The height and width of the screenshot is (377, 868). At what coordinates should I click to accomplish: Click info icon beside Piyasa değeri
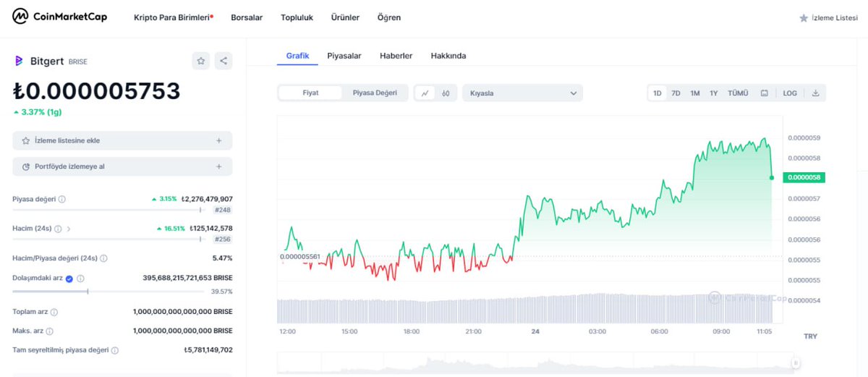coord(61,199)
